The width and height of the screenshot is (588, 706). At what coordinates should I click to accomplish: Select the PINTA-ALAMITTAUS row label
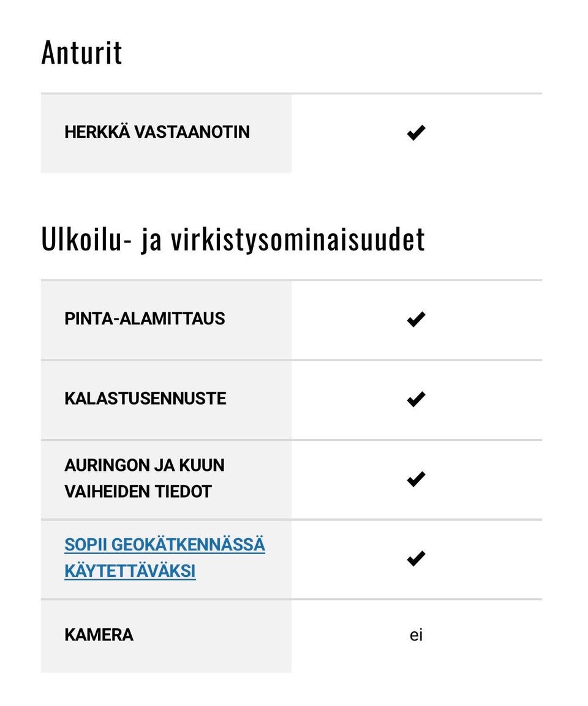(x=145, y=319)
